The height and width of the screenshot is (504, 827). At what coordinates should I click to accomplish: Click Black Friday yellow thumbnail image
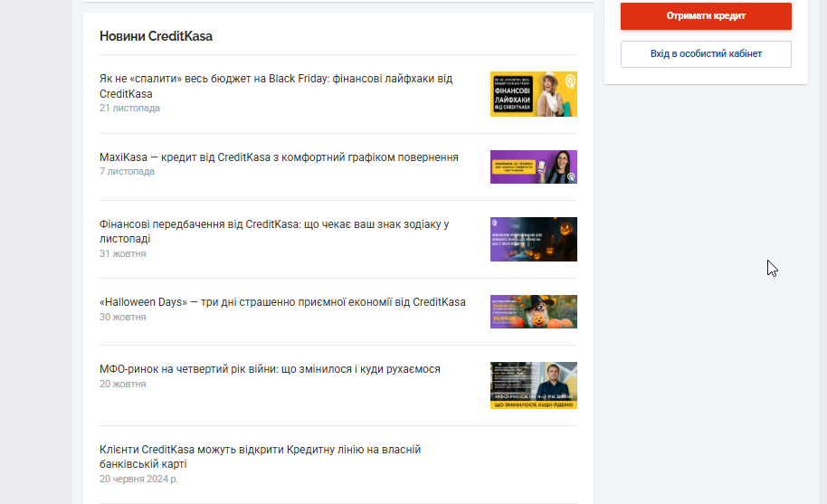[x=534, y=94]
